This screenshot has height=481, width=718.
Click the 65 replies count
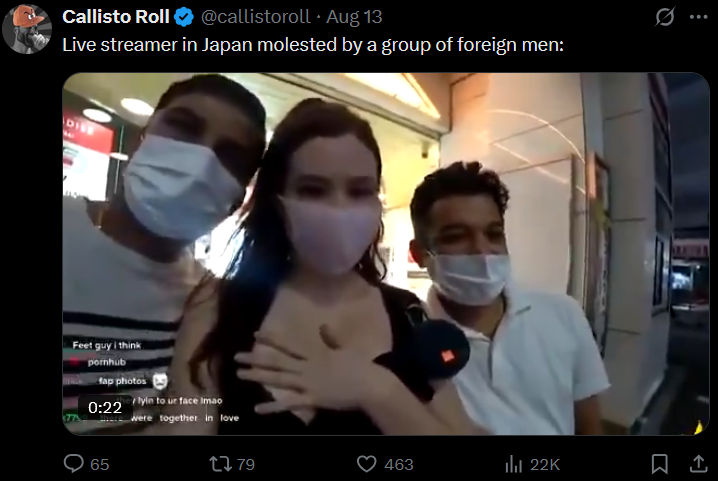pos(99,465)
